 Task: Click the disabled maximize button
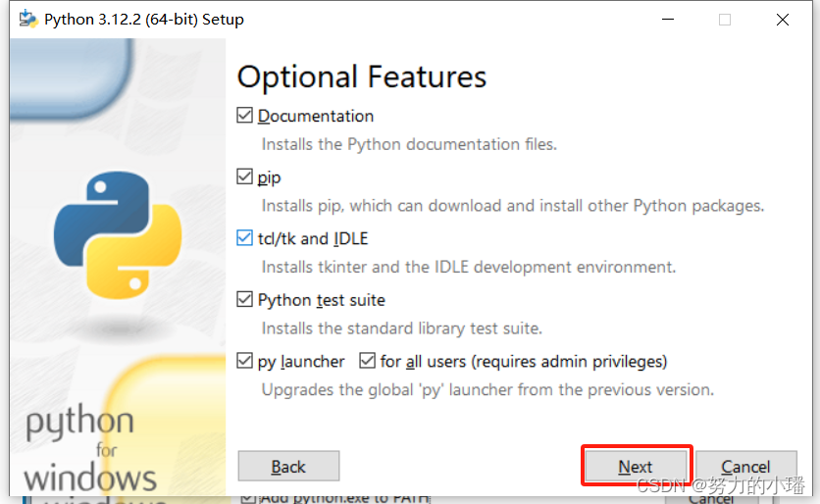[725, 20]
